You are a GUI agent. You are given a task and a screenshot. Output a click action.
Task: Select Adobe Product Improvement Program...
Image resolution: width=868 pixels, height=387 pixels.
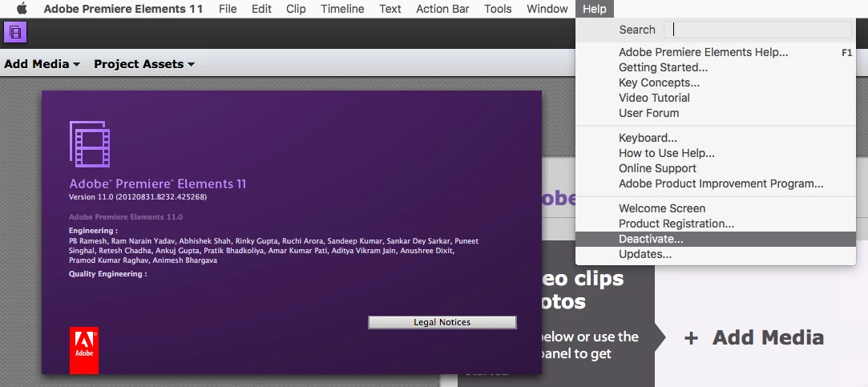pyautogui.click(x=716, y=183)
